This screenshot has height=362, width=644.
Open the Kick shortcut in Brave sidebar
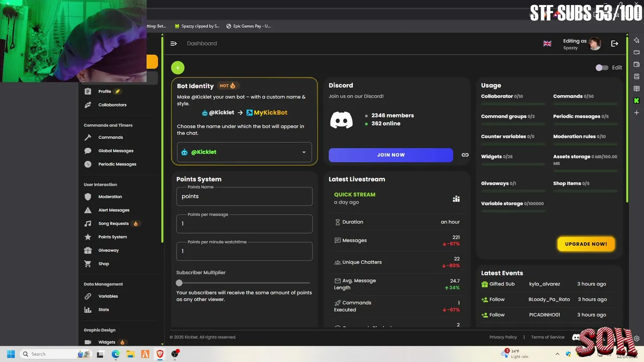pyautogui.click(x=636, y=101)
